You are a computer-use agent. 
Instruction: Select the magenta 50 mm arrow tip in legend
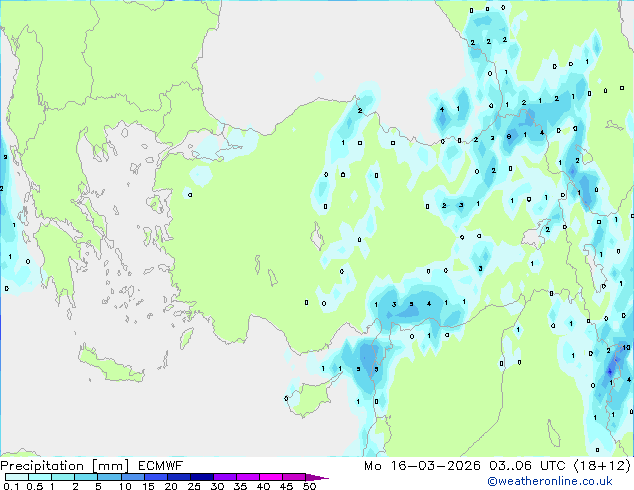[x=321, y=477]
